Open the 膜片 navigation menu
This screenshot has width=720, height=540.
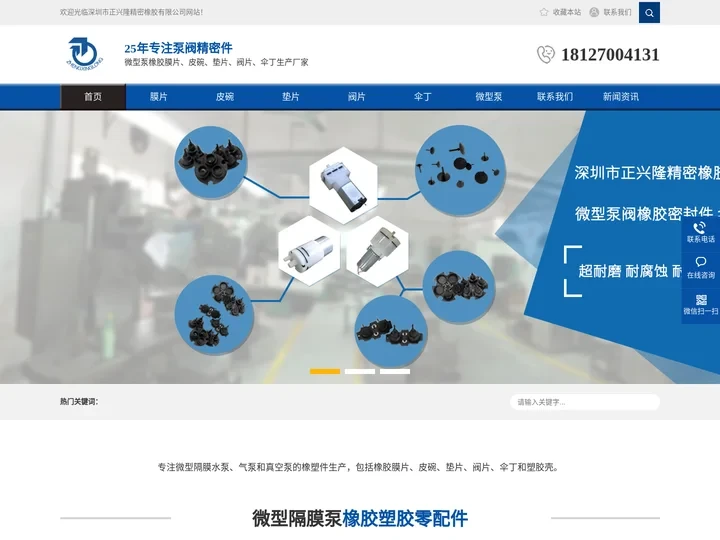click(159, 97)
